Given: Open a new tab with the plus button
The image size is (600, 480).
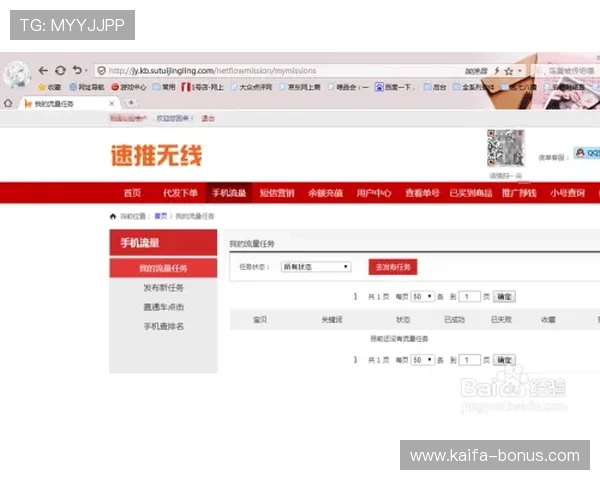Looking at the screenshot, I should (131, 103).
